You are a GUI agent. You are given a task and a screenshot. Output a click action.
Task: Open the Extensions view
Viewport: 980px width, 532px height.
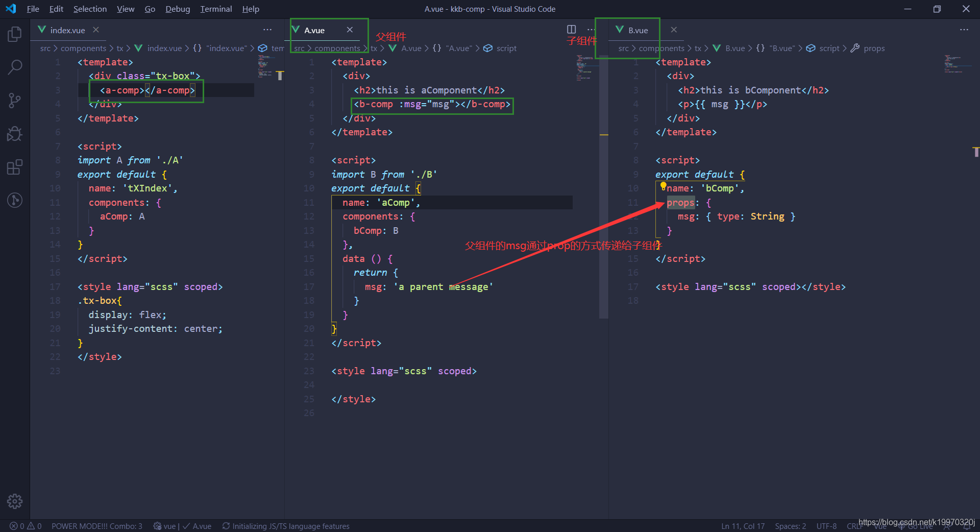(x=15, y=167)
